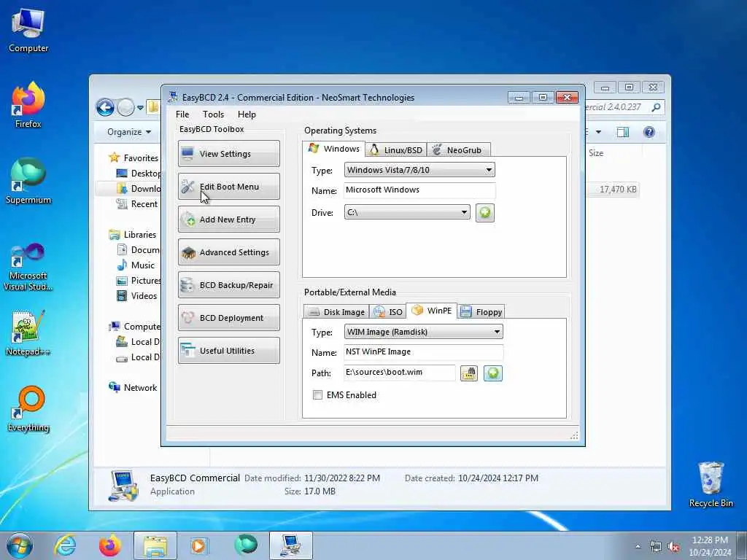
Task: Click the Explorer help question mark icon
Action: [649, 132]
